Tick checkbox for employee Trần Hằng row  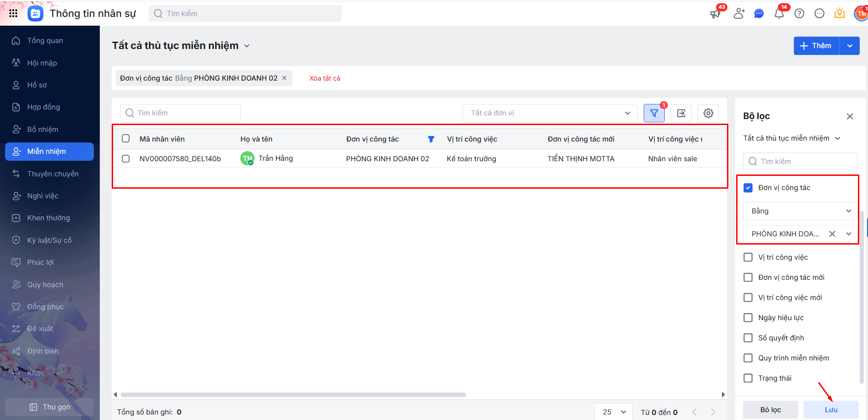pos(126,158)
